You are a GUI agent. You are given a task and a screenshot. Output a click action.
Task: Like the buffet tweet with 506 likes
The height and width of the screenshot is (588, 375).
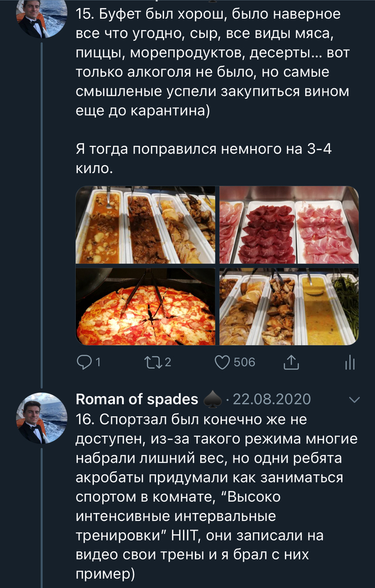[222, 363]
